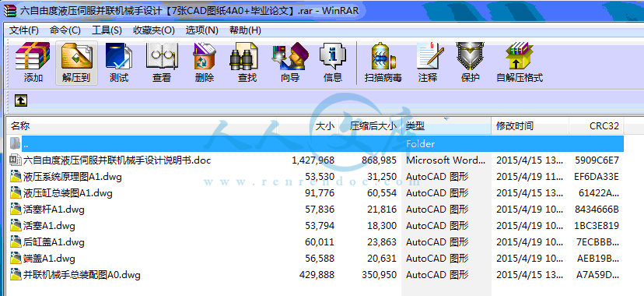This screenshot has width=644, height=296.
Task: Go up one folder level button
Action: tap(21, 100)
